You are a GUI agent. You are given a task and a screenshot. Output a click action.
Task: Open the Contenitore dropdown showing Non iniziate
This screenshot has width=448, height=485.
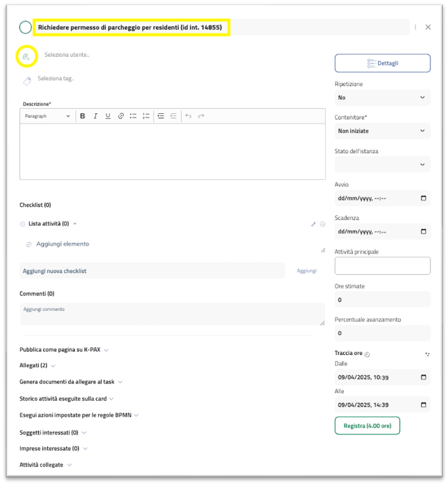(382, 131)
